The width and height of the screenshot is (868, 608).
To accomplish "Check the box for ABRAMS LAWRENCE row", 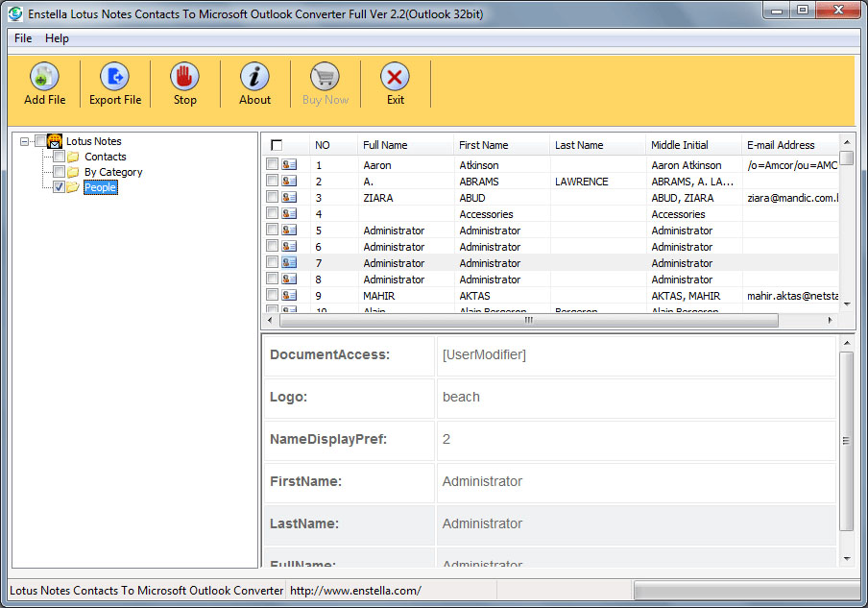I will (272, 180).
